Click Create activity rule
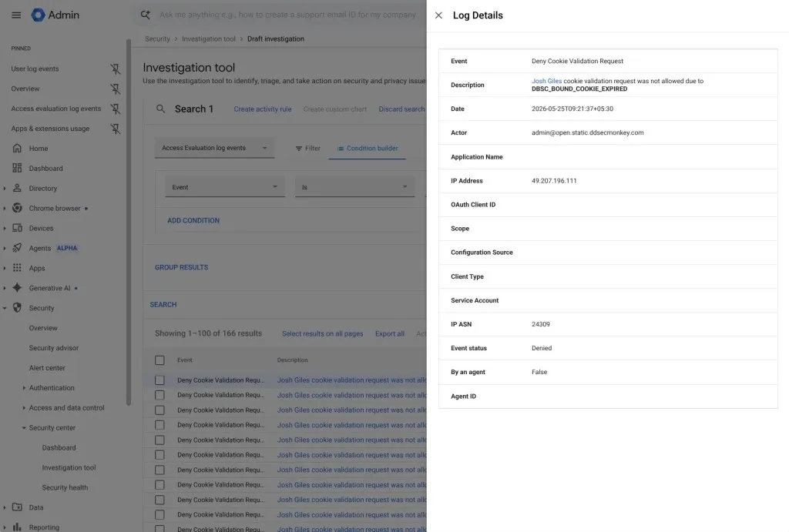Screen dimensions: 789x532 (x=263, y=109)
